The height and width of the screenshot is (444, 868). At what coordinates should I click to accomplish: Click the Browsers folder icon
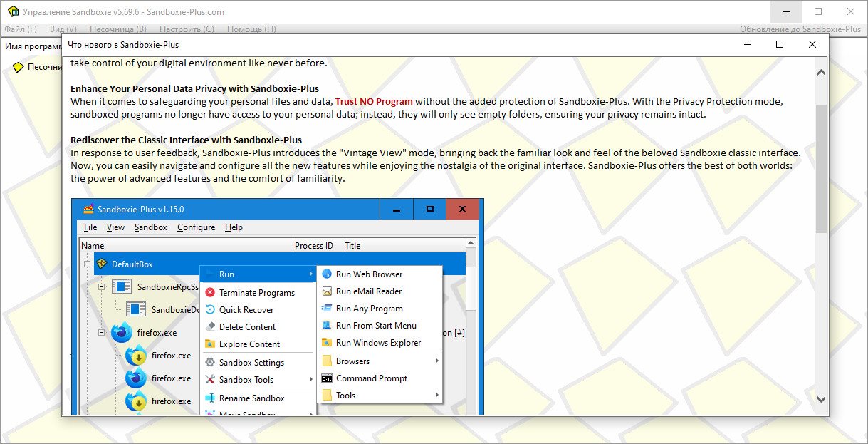[x=327, y=361]
